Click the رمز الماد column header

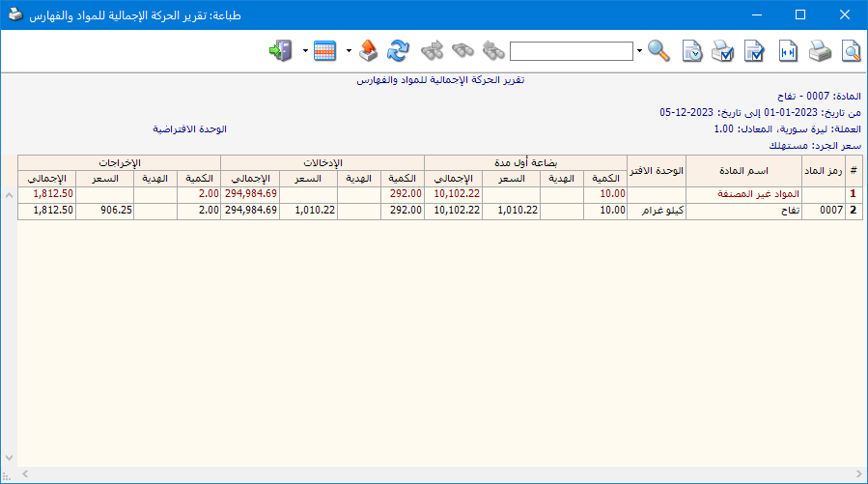tap(824, 171)
